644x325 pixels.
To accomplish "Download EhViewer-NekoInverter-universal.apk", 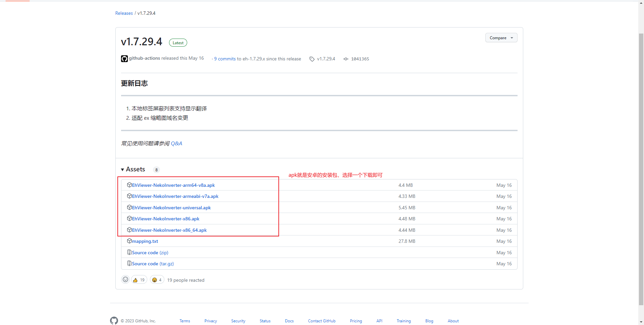I will coord(171,208).
